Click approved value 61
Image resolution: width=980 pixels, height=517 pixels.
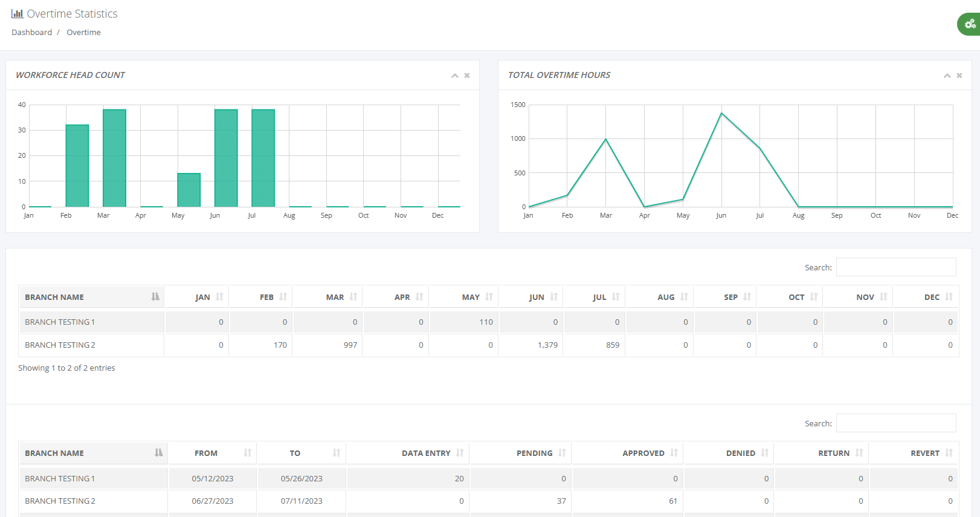pyautogui.click(x=673, y=501)
